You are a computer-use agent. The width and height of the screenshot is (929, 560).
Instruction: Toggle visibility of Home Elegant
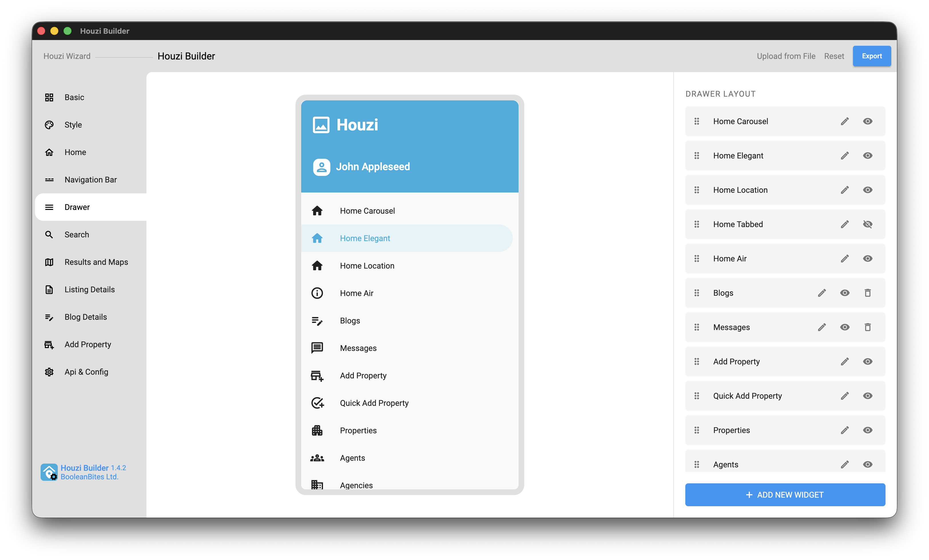click(x=868, y=155)
